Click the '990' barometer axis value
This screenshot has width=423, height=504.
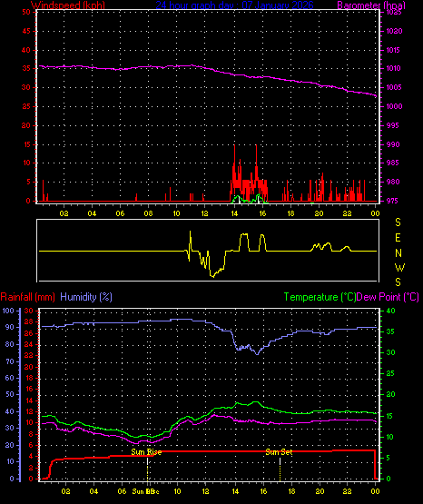pyautogui.click(x=393, y=144)
